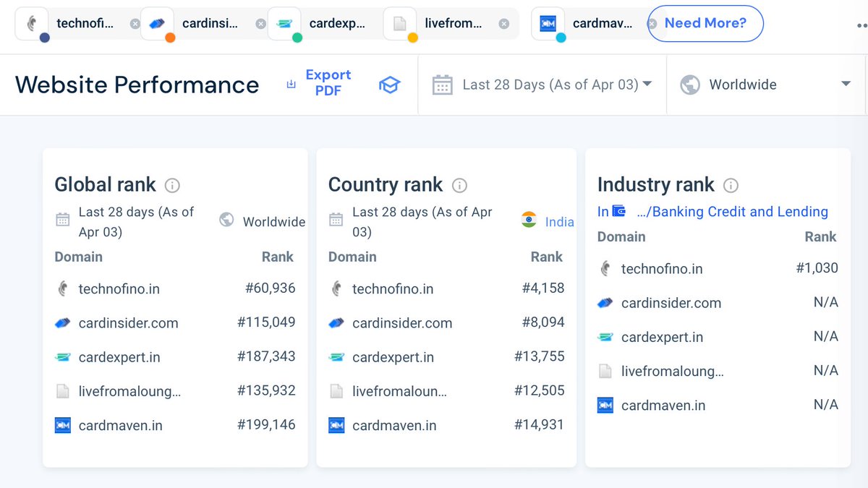Viewport: 868px width, 488px height.
Task: Click cardexpert favicon in Global rank list
Action: 63,357
